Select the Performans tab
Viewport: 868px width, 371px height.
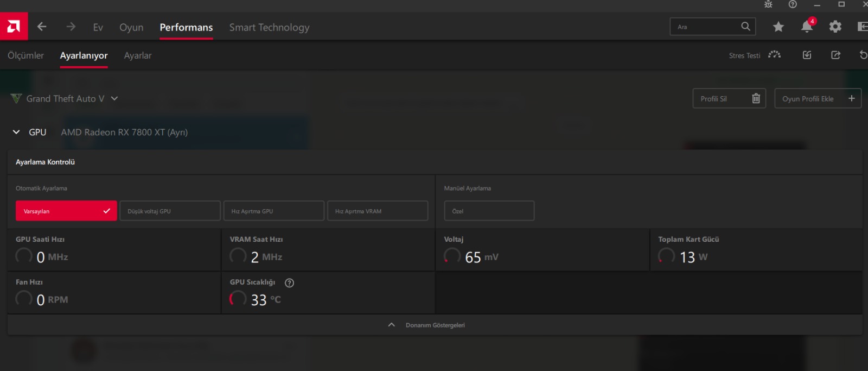point(186,27)
